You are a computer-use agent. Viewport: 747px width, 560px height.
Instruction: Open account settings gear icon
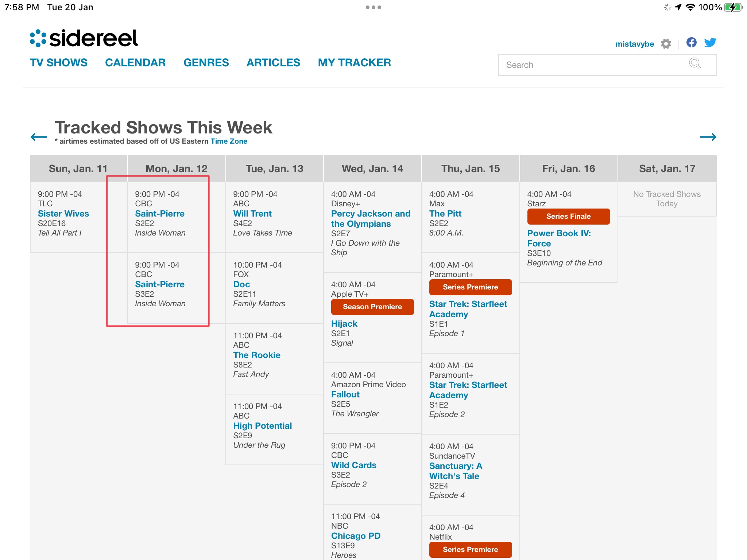coord(666,44)
